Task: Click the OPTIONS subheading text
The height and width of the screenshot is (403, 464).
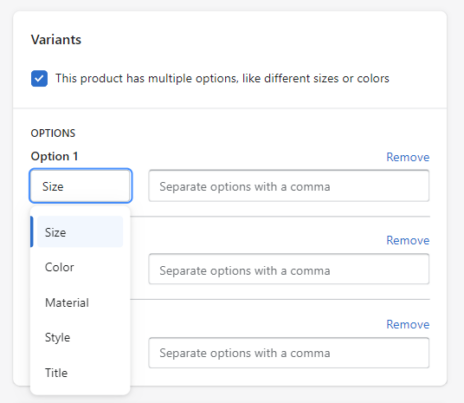Action: [x=53, y=133]
